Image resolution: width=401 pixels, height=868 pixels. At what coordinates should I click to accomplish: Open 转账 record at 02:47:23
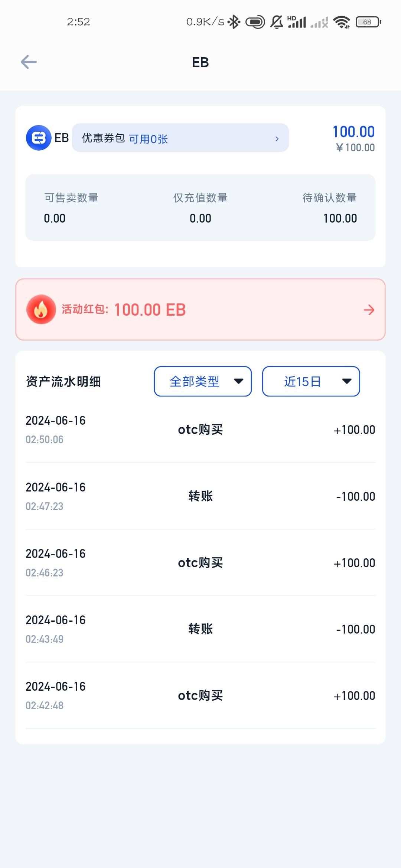200,496
